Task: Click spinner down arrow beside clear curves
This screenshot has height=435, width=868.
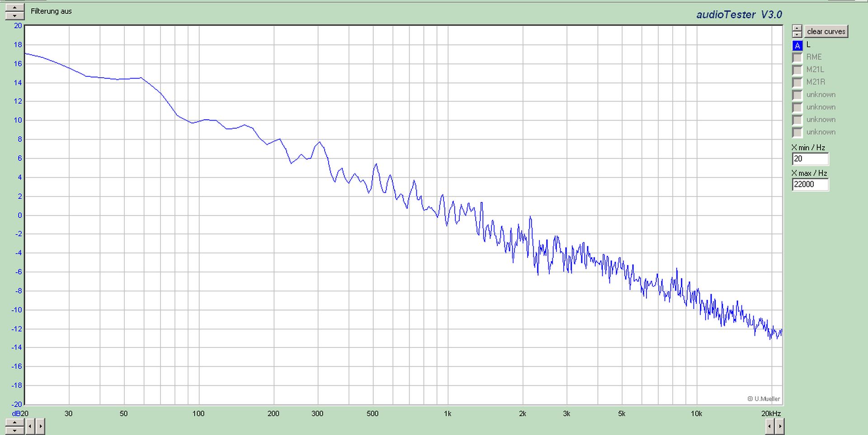Action: [797, 34]
